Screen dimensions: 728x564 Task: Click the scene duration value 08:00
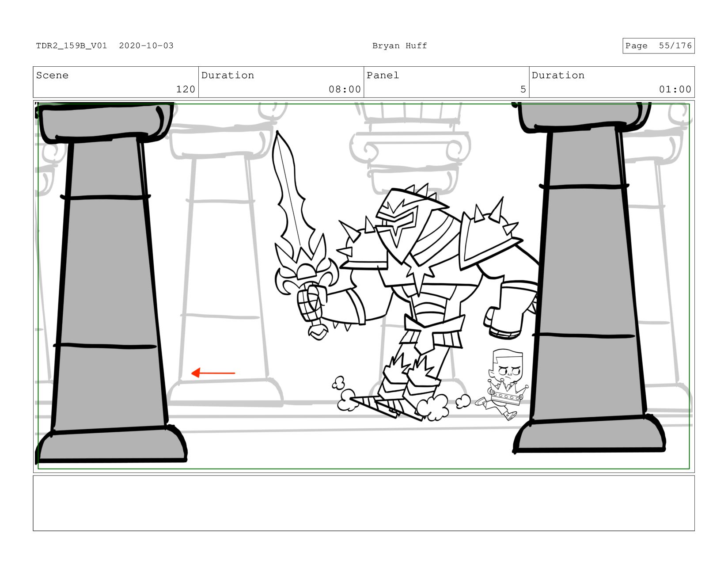click(x=345, y=89)
